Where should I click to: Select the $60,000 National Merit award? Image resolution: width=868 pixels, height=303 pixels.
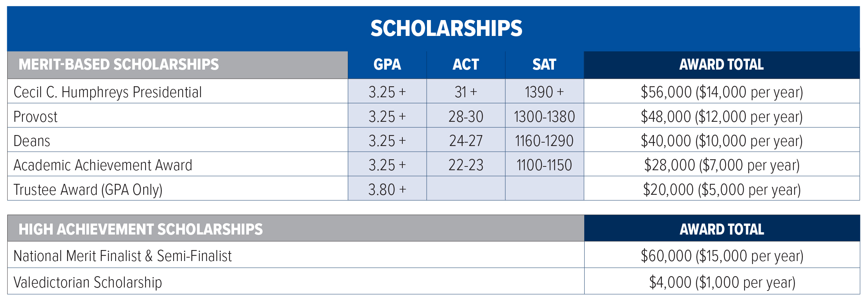point(721,256)
